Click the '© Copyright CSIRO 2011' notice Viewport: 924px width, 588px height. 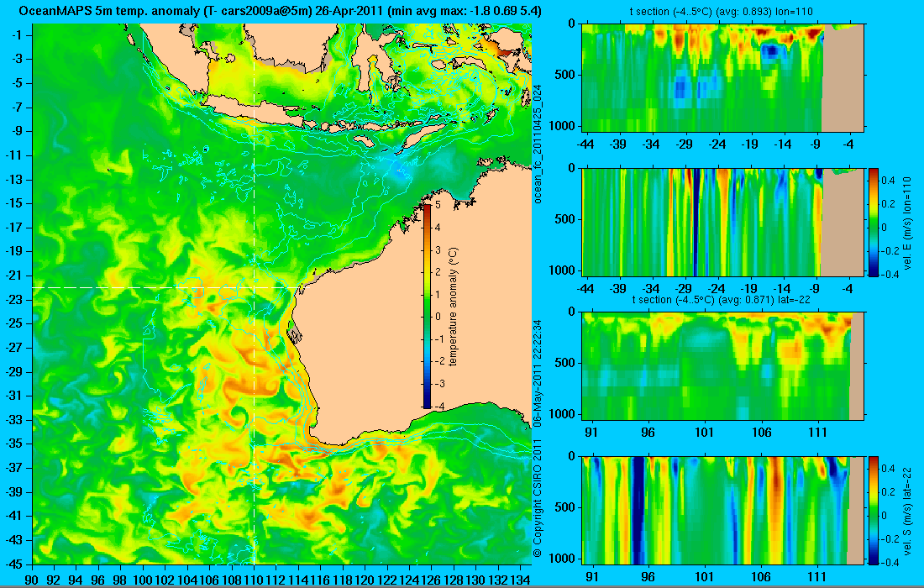point(538,498)
